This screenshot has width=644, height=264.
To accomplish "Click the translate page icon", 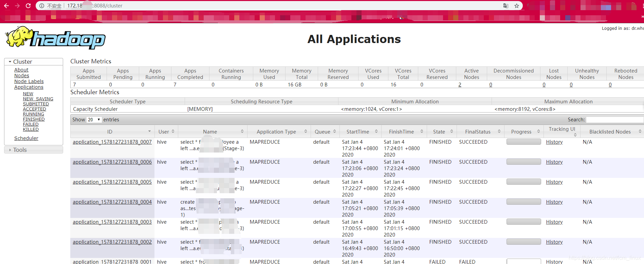I will pyautogui.click(x=506, y=6).
